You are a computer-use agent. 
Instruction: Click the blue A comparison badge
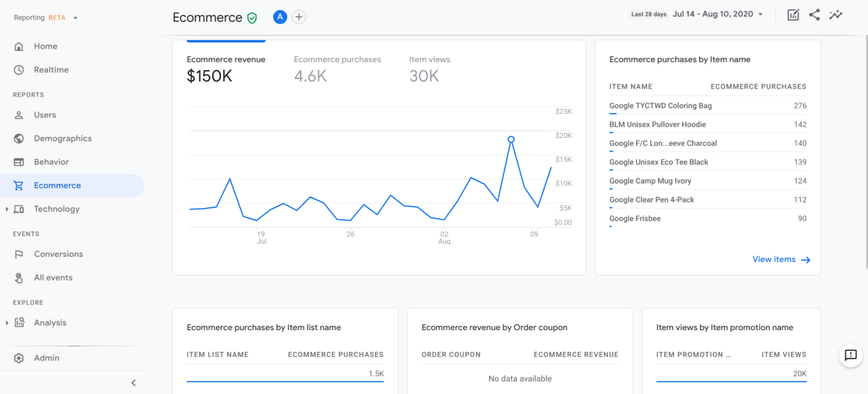tap(280, 17)
